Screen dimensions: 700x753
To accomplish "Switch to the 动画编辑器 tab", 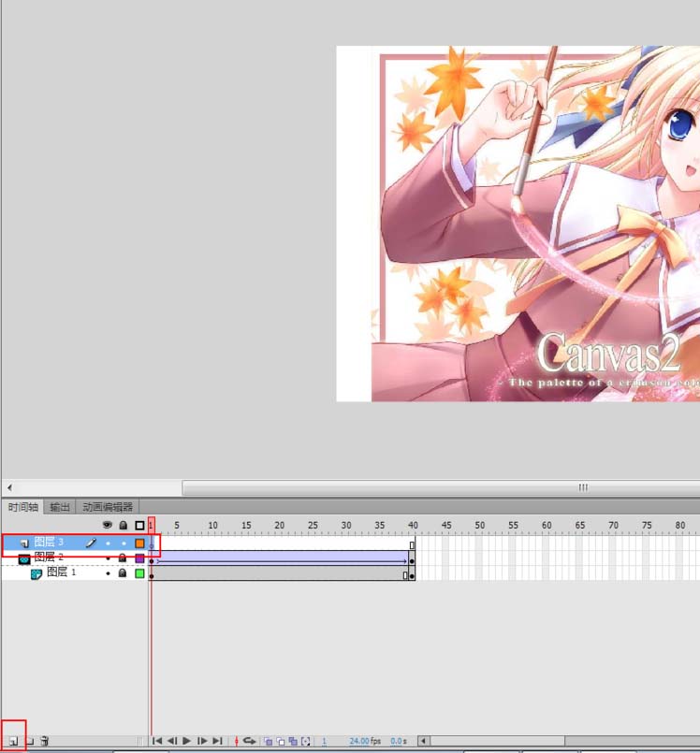I will (108, 507).
